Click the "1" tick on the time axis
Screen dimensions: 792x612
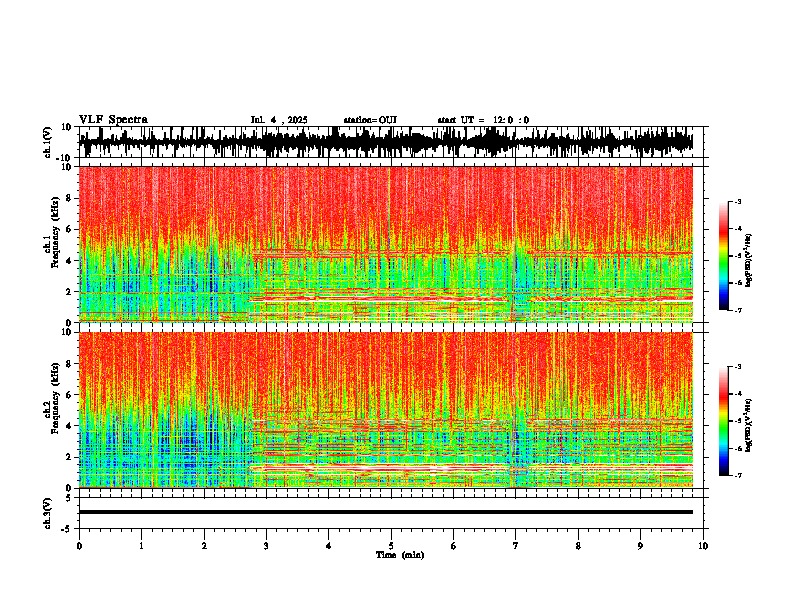[141, 546]
